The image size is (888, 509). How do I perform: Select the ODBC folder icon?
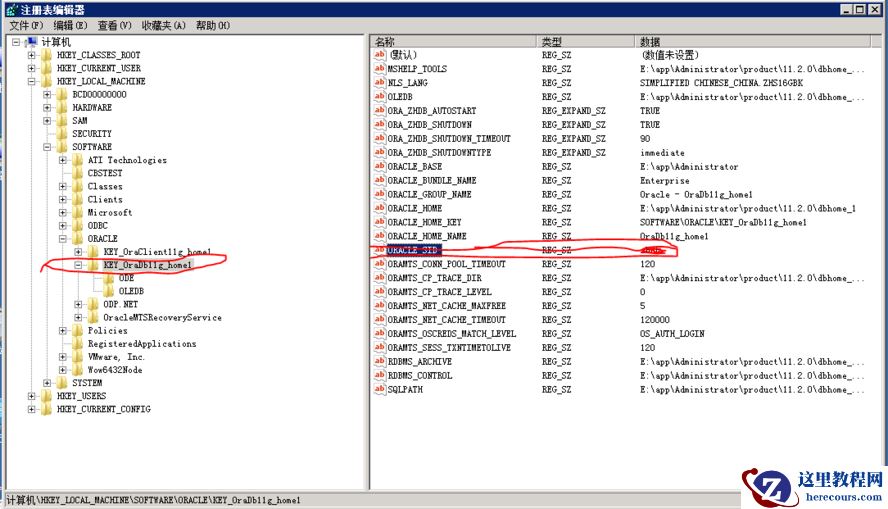tap(78, 225)
